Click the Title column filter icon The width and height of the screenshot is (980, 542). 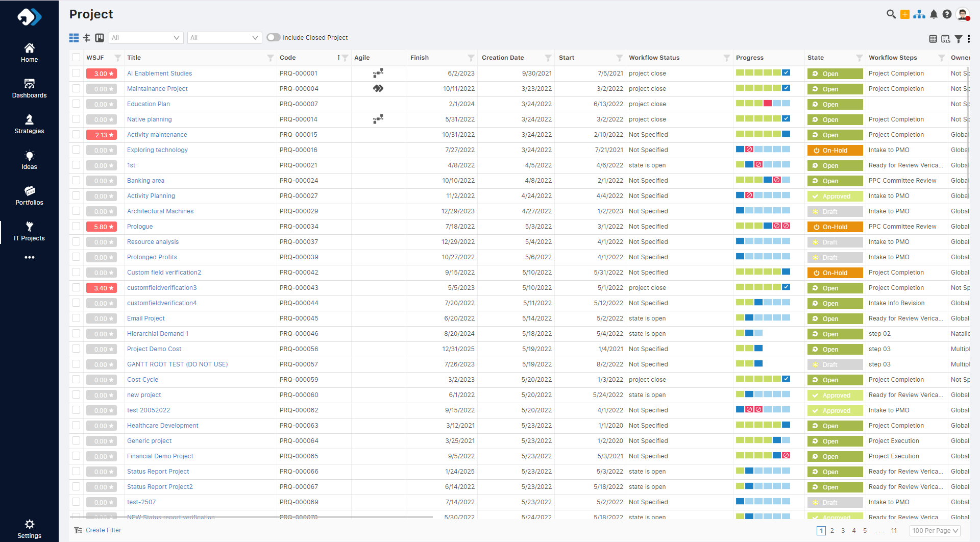coord(270,58)
